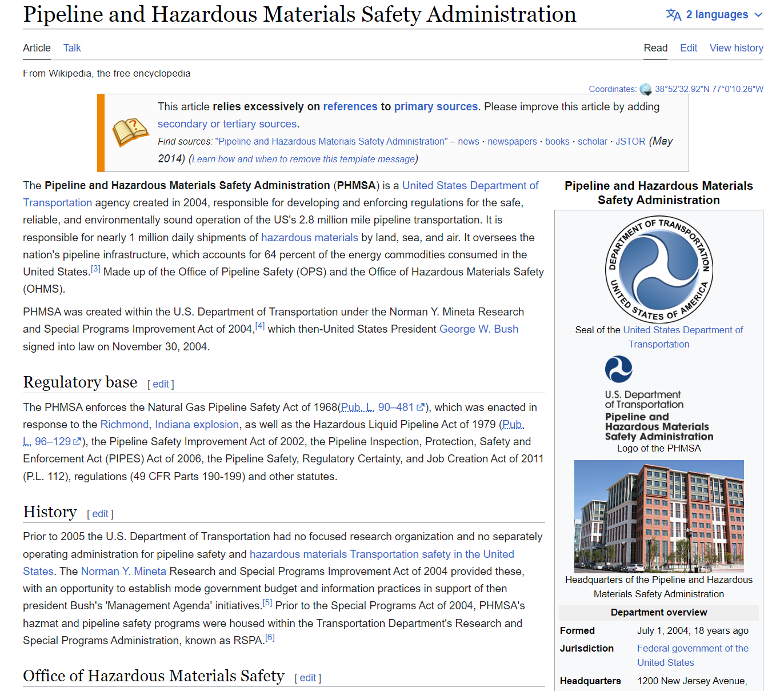Find sources via the 'news' link
Viewport: 784px width, 691px height.
point(469,142)
